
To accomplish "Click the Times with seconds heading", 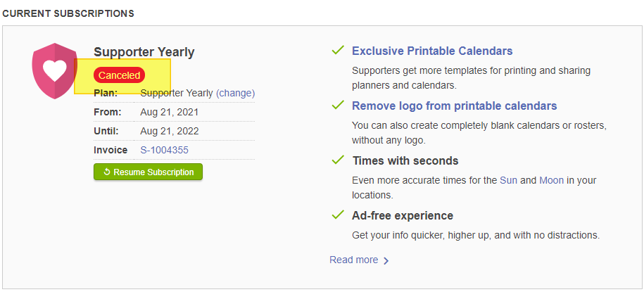I will coord(405,160).
